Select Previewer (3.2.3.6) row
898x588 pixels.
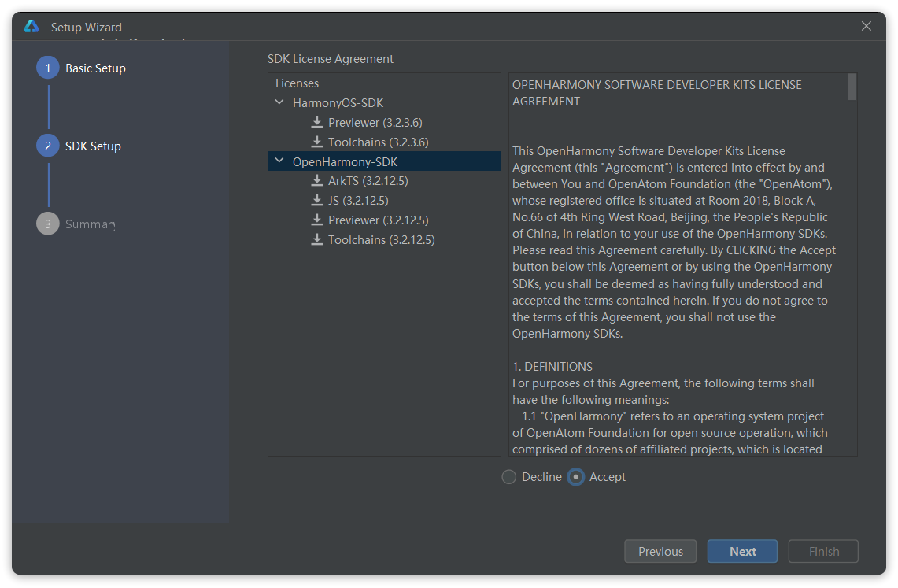pyautogui.click(x=384, y=123)
